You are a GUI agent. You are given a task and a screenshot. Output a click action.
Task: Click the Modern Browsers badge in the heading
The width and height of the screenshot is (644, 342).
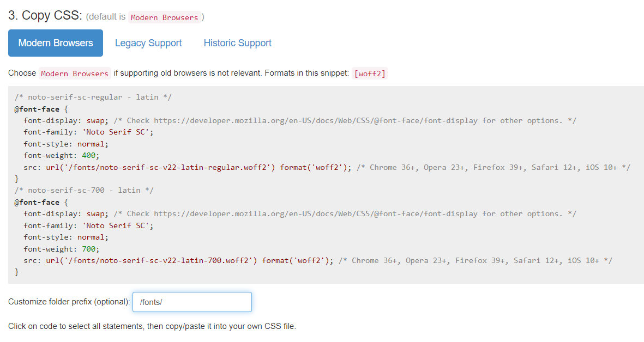coord(164,17)
